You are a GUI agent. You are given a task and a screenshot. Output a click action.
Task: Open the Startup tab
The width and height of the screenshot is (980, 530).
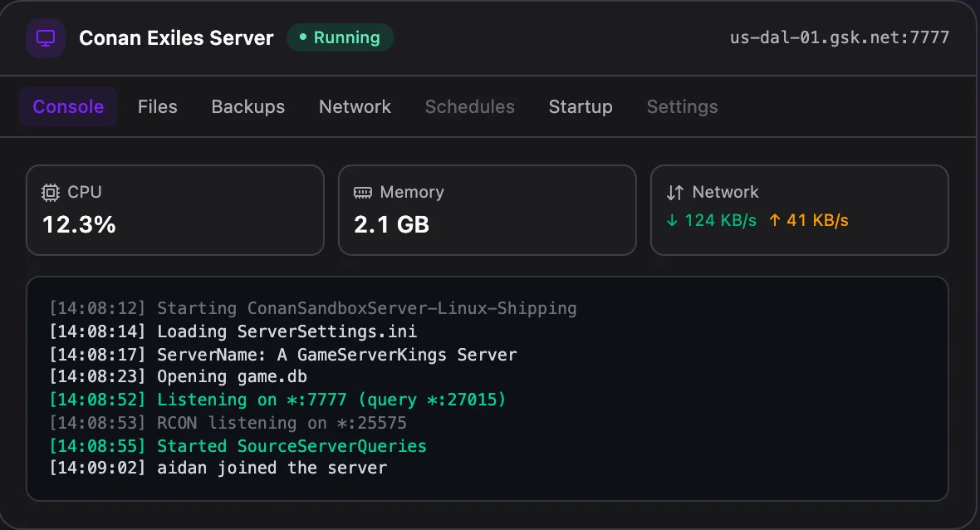pyautogui.click(x=581, y=107)
